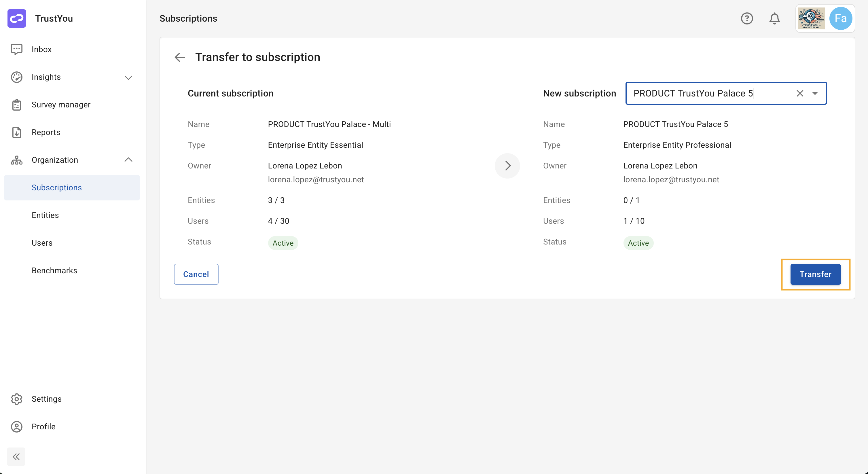The image size is (868, 474).
Task: Click Enterprise Entity Essential type value
Action: click(x=315, y=145)
